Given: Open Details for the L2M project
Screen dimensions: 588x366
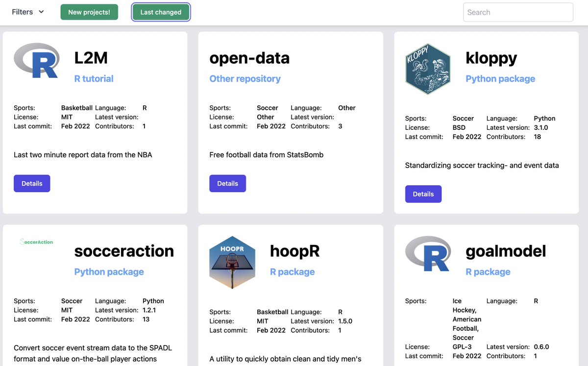Looking at the screenshot, I should [32, 183].
